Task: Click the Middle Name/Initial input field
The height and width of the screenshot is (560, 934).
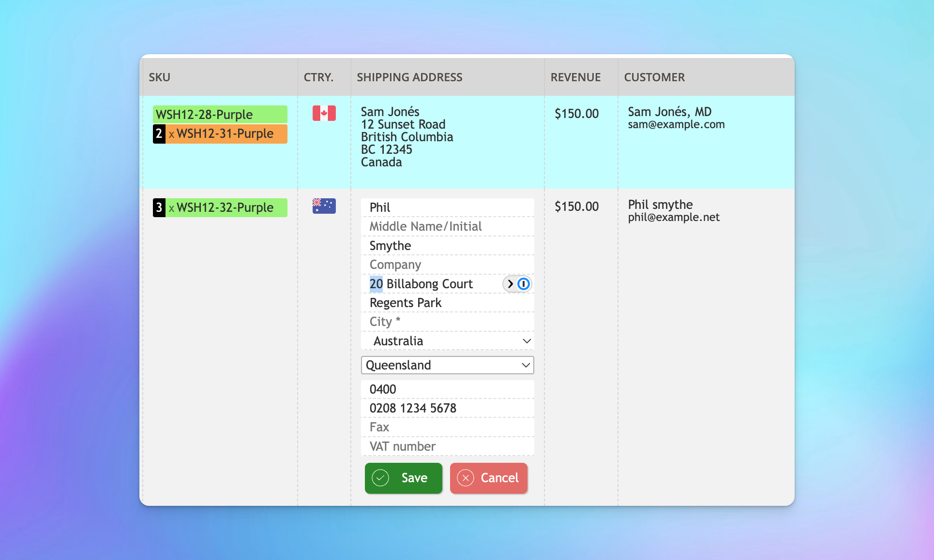Action: point(449,226)
